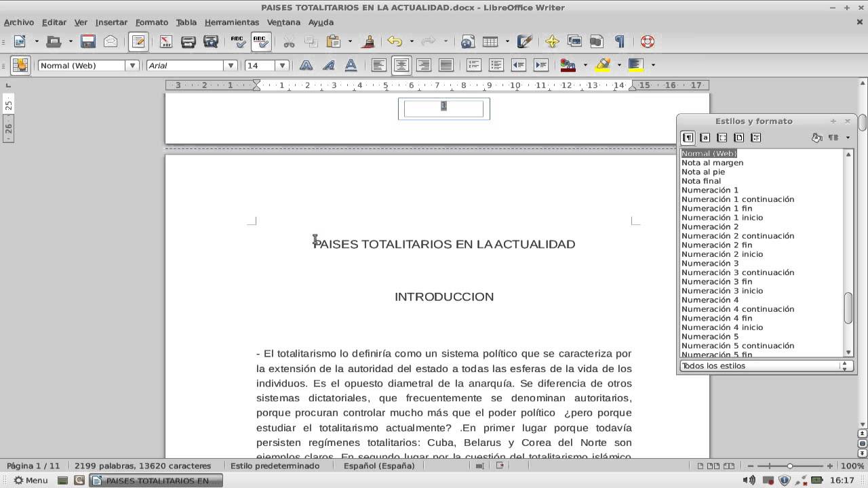Open the paragraph style dropdown
Image resolution: width=868 pixels, height=488 pixels.
point(132,66)
